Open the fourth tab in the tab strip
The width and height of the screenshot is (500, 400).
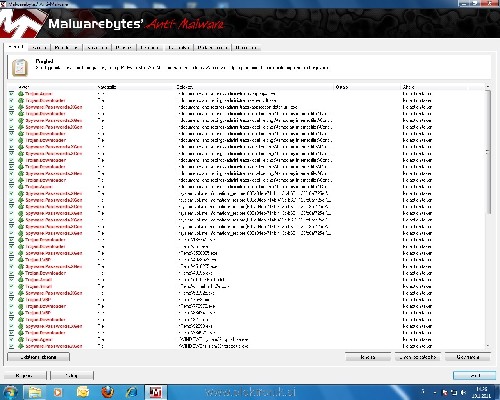coord(97,48)
